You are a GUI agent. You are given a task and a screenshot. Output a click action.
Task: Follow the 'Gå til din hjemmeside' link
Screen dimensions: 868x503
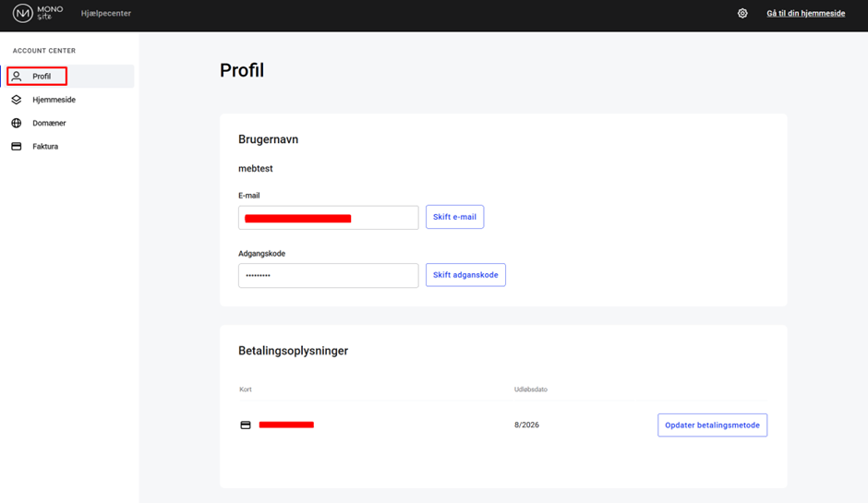[x=805, y=14]
